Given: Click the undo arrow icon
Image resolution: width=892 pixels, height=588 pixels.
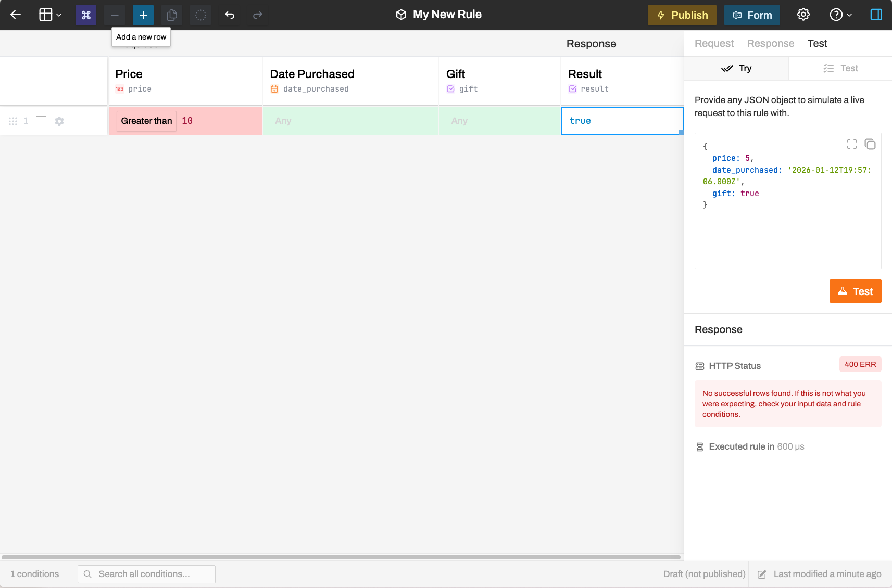Looking at the screenshot, I should [x=230, y=15].
